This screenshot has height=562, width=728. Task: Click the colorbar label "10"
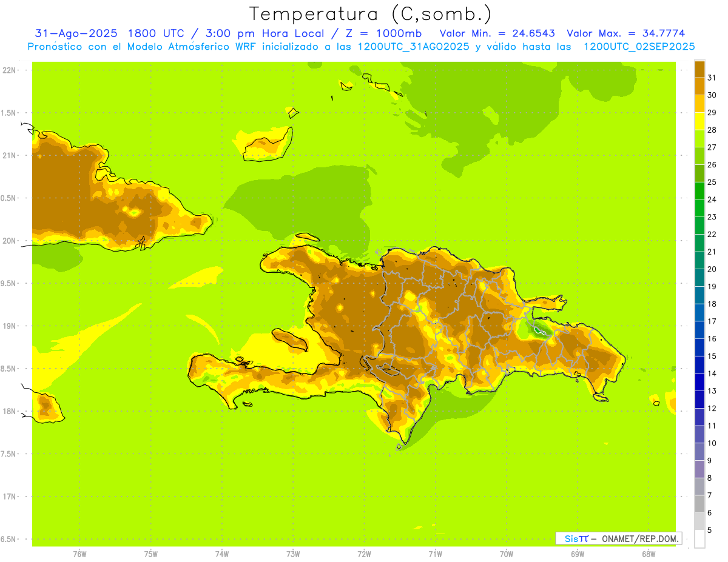point(712,443)
